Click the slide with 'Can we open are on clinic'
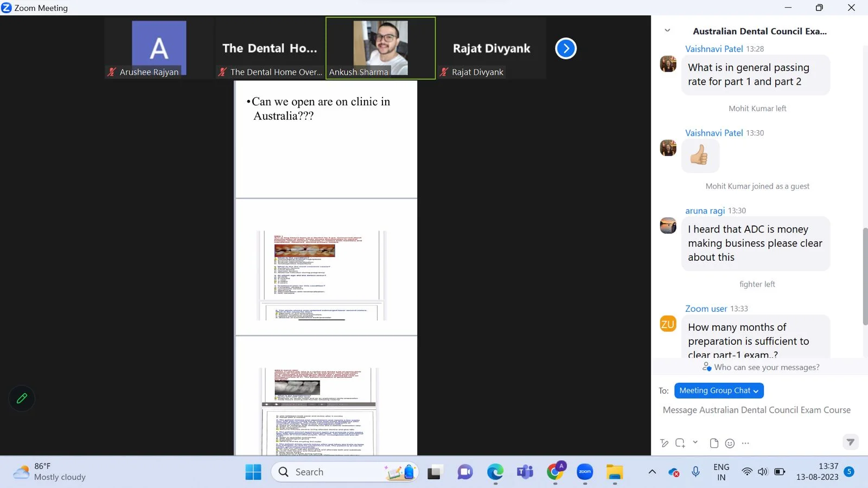 [x=326, y=139]
